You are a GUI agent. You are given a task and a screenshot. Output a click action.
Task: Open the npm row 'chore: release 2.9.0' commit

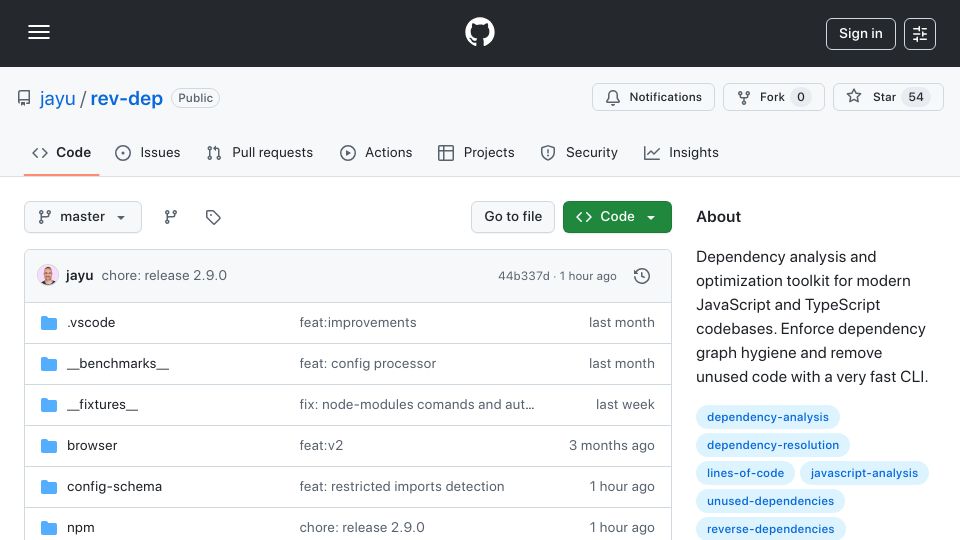(362, 528)
